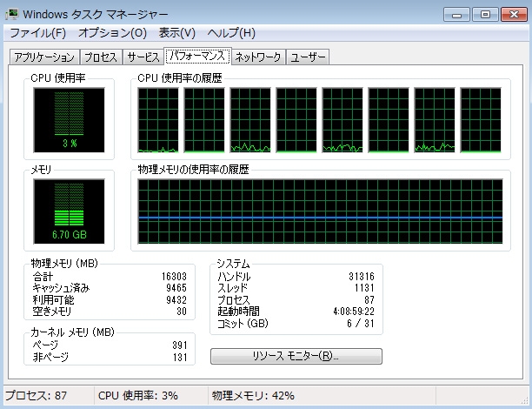
Task: Click the fifth CPU history graph
Action: coord(342,120)
